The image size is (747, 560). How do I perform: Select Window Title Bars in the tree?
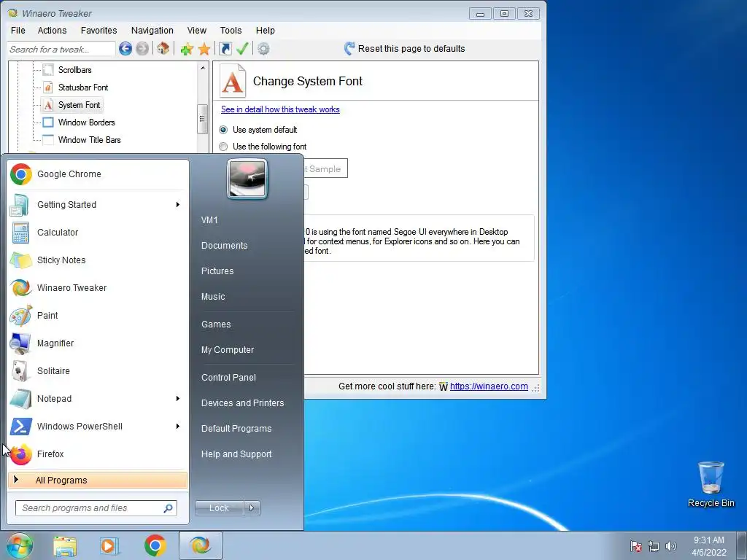coord(90,140)
